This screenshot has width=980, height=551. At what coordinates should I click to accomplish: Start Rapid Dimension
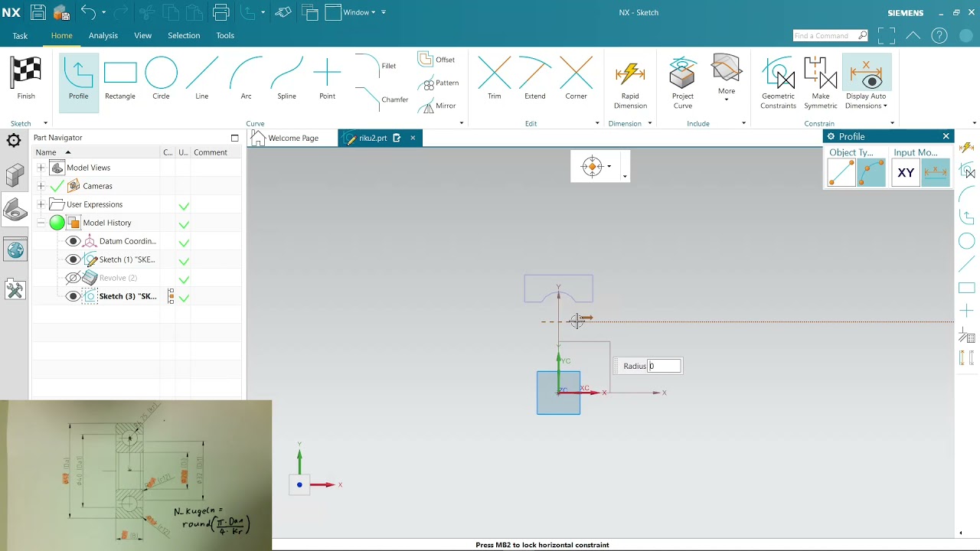click(630, 84)
